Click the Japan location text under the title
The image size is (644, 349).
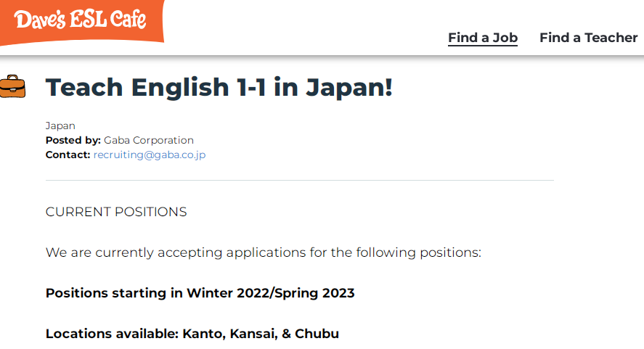[60, 126]
